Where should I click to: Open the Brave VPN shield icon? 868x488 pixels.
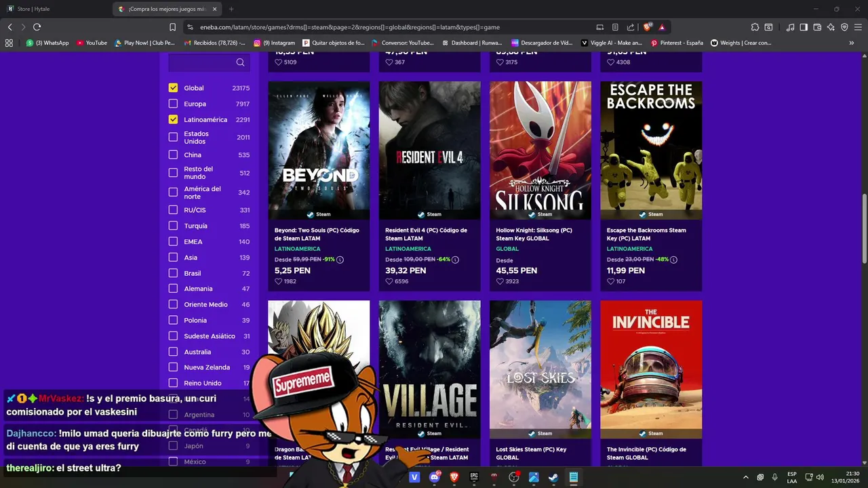click(844, 27)
